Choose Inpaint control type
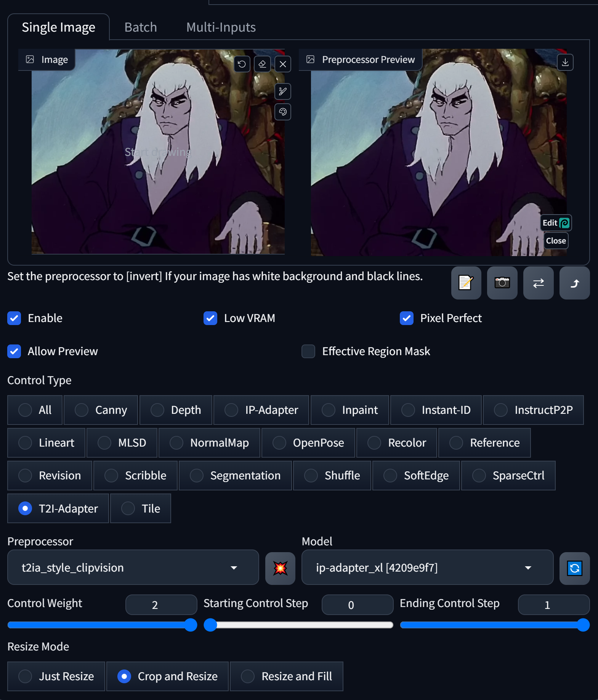598x700 pixels. click(350, 410)
